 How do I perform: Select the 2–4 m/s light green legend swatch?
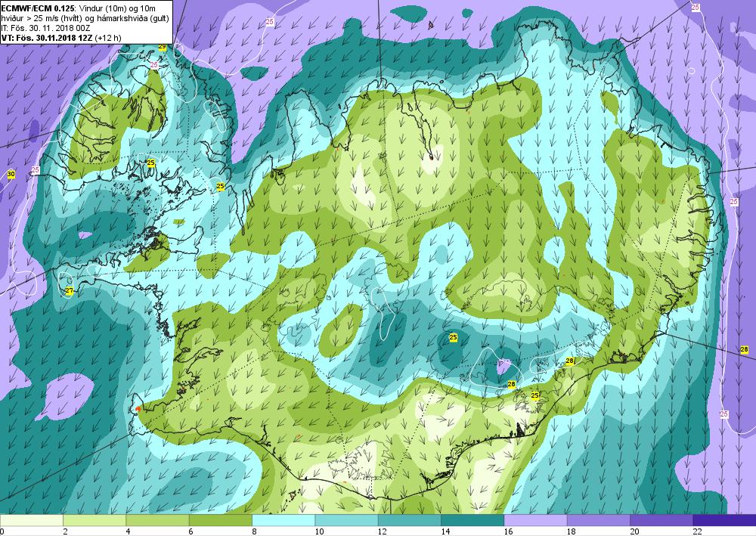94,520
